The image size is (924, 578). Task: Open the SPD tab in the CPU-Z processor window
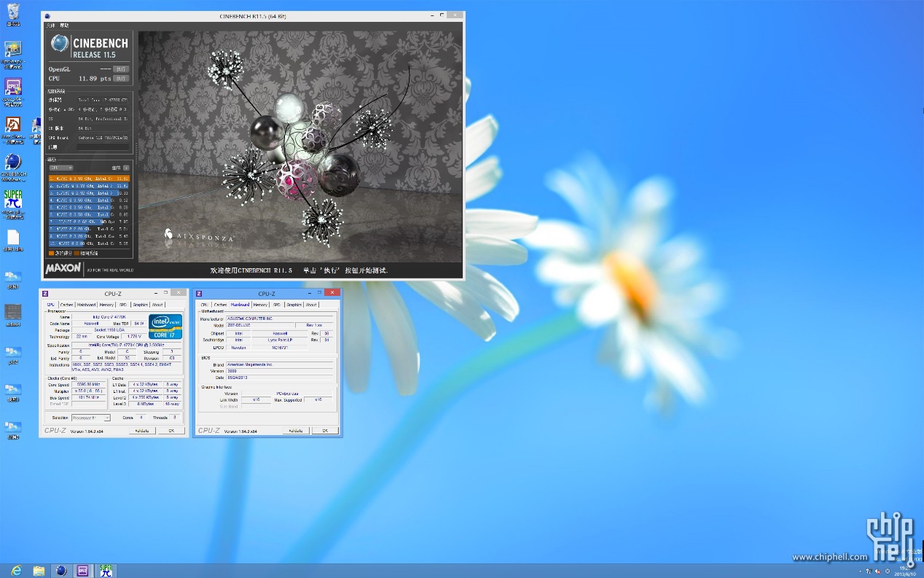click(x=123, y=305)
